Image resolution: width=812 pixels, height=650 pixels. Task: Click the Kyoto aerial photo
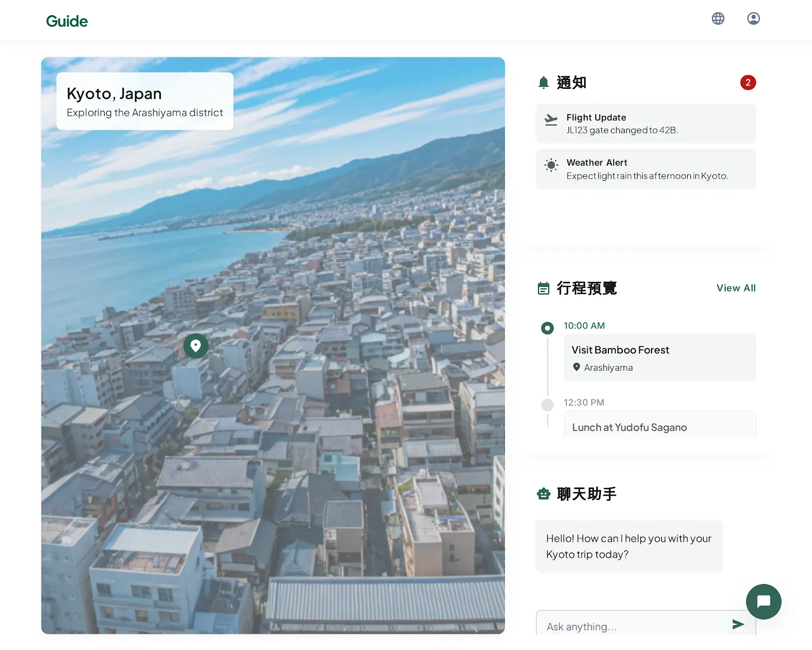click(273, 345)
